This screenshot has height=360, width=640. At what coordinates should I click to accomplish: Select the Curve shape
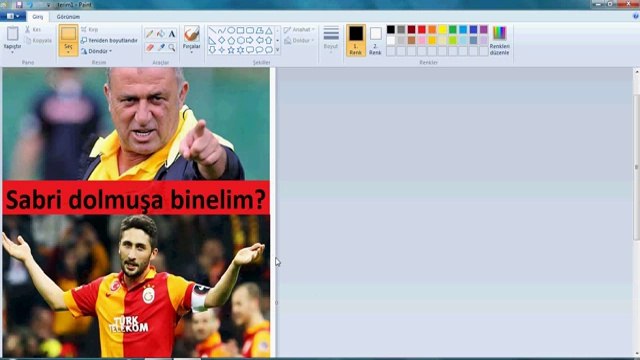tap(221, 31)
